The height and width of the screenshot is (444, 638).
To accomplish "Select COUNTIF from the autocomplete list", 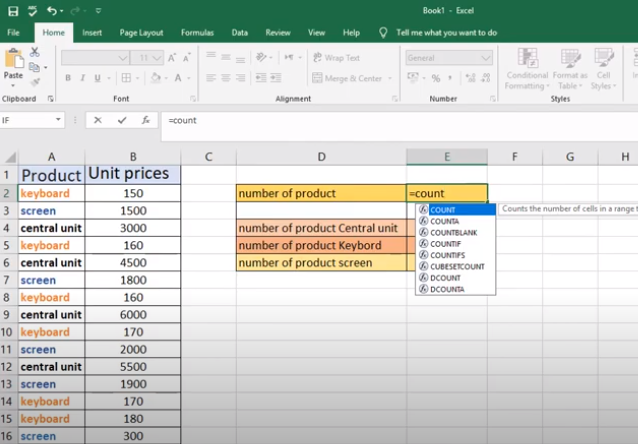I will pyautogui.click(x=446, y=243).
